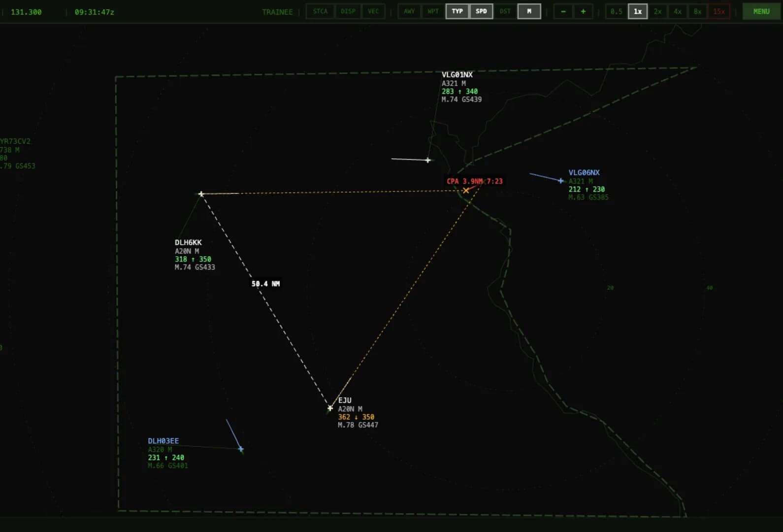Image resolution: width=783 pixels, height=532 pixels.
Task: Set simulation speed to 4x
Action: pos(678,11)
